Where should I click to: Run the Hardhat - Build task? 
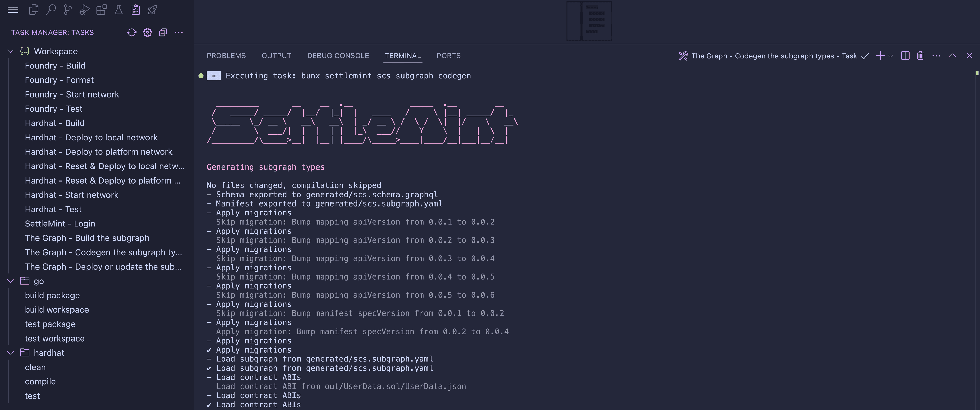[x=54, y=123]
